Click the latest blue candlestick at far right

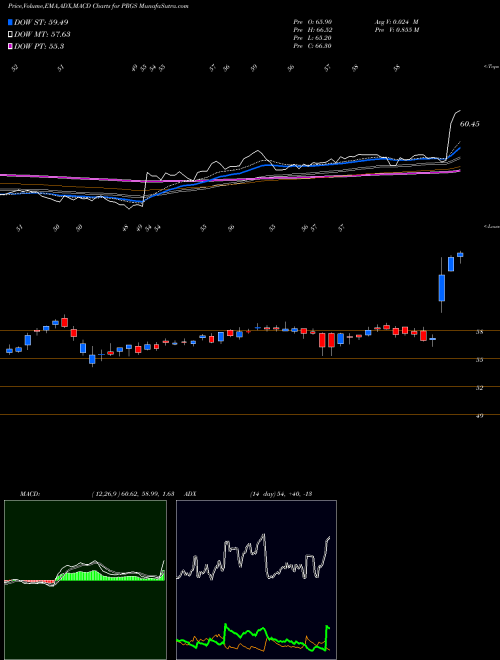(460, 255)
